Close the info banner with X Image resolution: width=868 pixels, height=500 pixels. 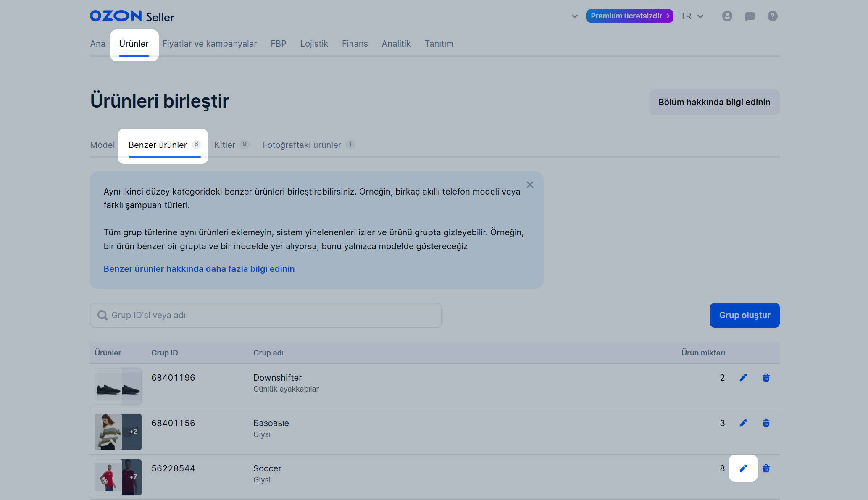click(x=530, y=185)
